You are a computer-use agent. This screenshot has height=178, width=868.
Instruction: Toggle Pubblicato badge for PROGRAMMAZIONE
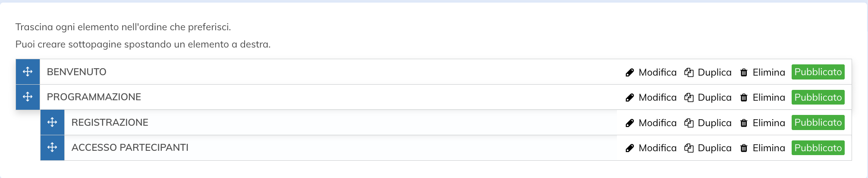(x=818, y=97)
